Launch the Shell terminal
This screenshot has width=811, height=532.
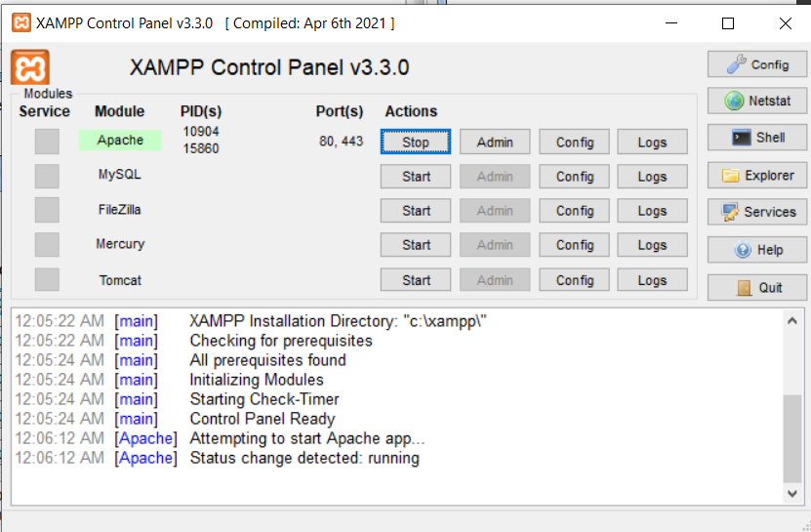(756, 137)
